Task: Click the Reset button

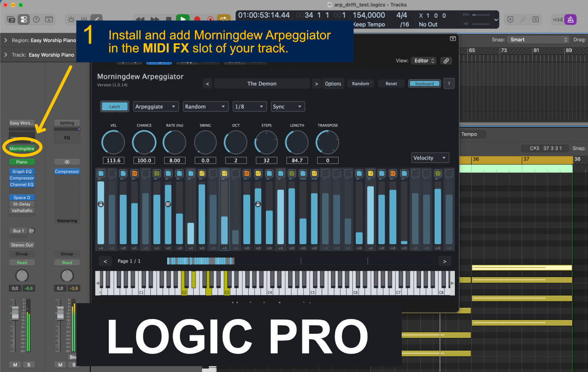Action: tap(391, 84)
